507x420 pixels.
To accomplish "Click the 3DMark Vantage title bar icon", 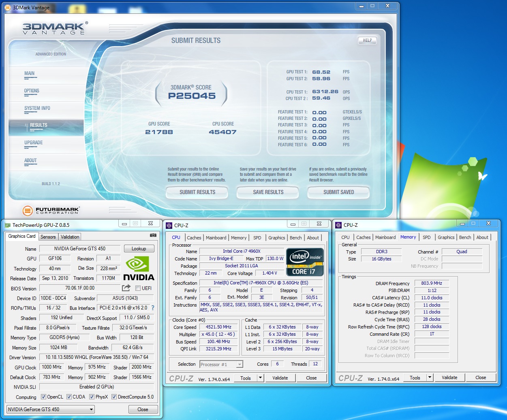I will (x=8, y=7).
